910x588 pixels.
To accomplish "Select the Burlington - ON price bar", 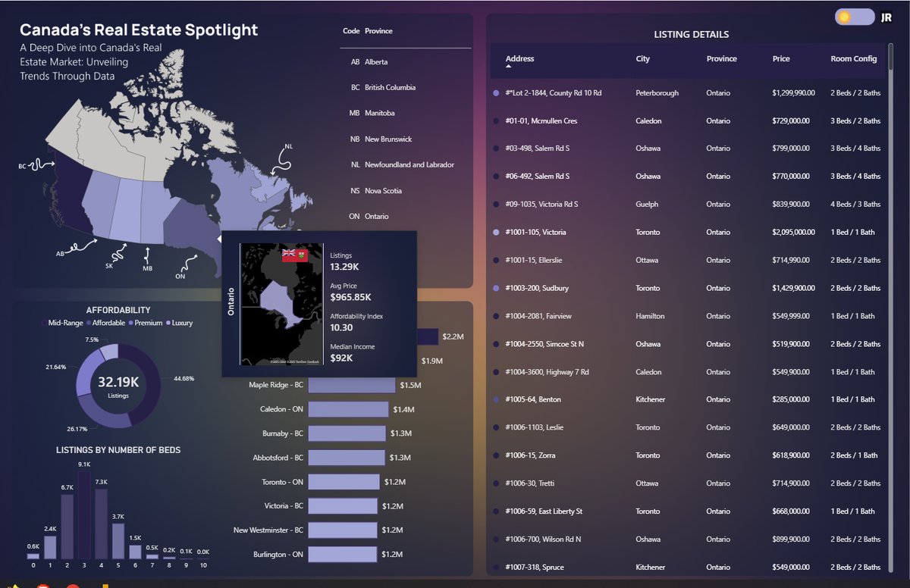I will [343, 555].
